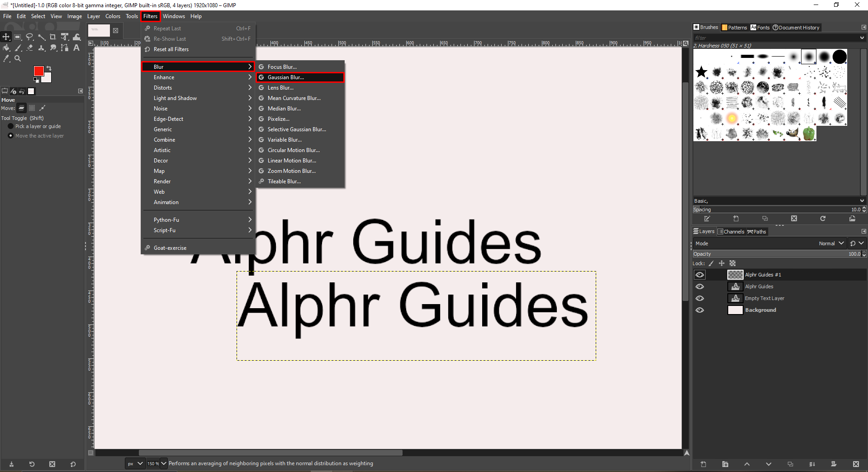Hide the Alphr Guides #1 layer
Viewport: 868px width, 472px height.
pyautogui.click(x=700, y=275)
